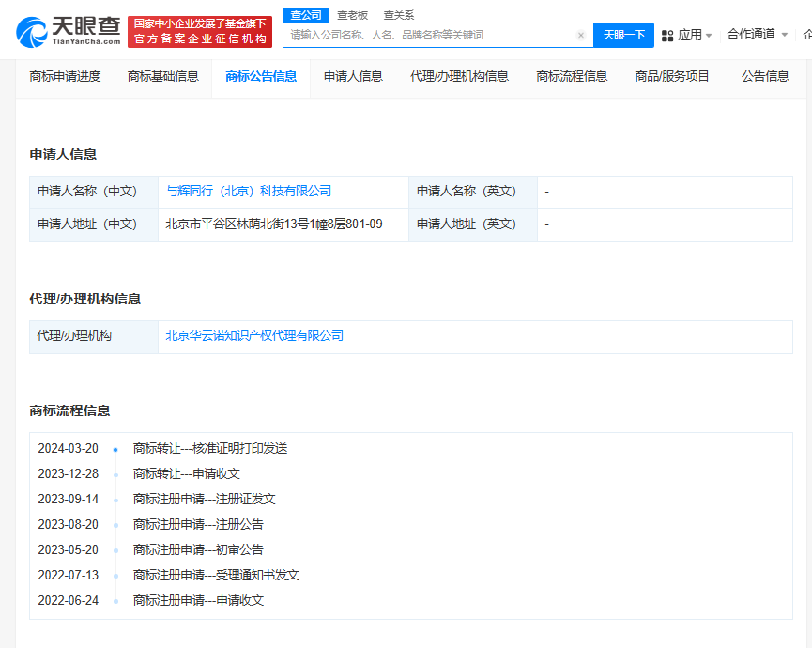The height and width of the screenshot is (648, 812).
Task: Open the 应用 dropdown arrow
Action: point(710,34)
